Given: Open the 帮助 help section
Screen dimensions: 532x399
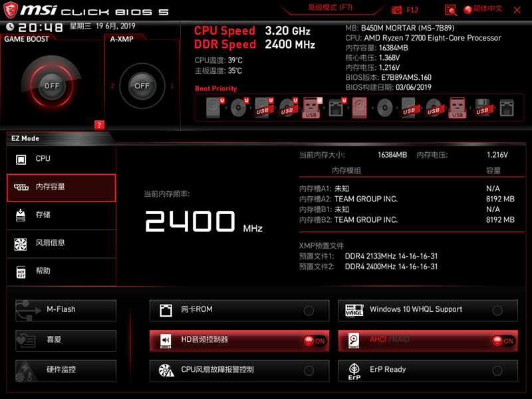Looking at the screenshot, I should pyautogui.click(x=61, y=272).
